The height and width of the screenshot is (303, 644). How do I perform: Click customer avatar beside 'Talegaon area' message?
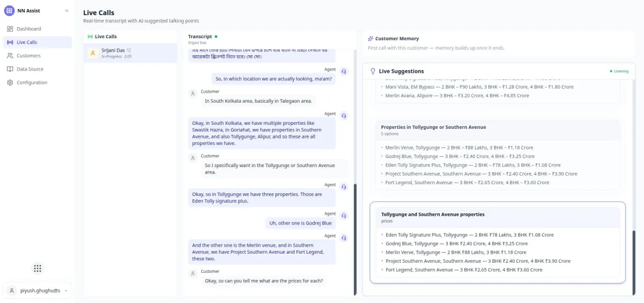coord(192,94)
